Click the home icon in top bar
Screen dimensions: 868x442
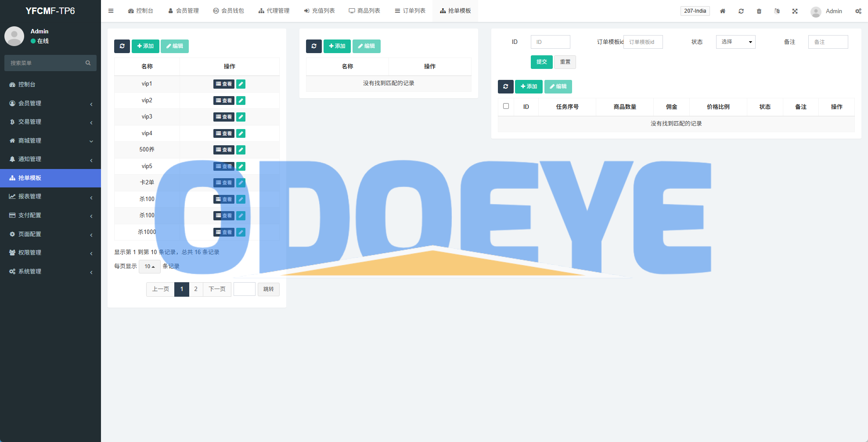tap(722, 11)
